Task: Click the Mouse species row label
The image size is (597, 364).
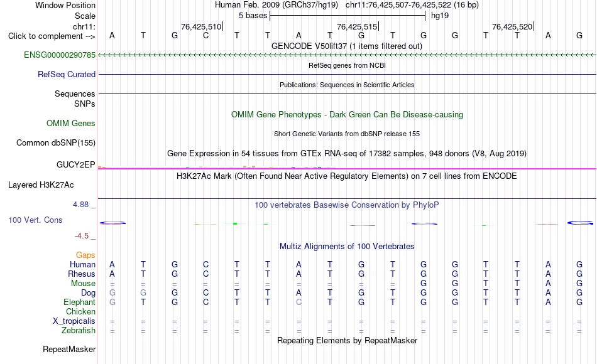Action: tap(83, 284)
